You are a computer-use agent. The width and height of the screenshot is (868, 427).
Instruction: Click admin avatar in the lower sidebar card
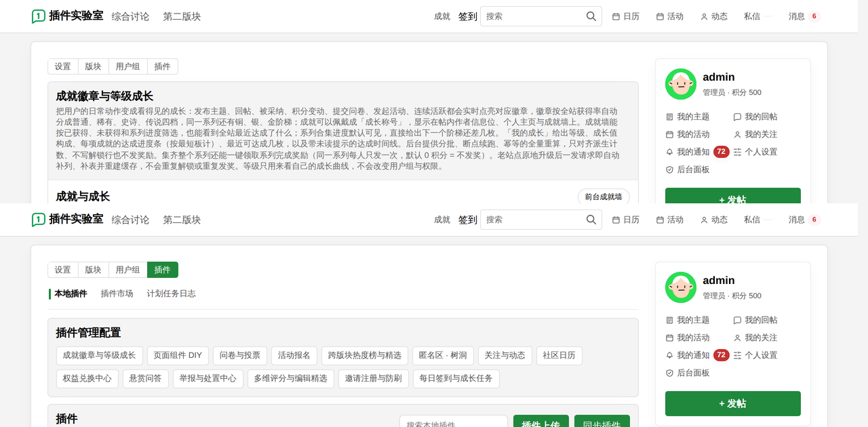coord(681,287)
